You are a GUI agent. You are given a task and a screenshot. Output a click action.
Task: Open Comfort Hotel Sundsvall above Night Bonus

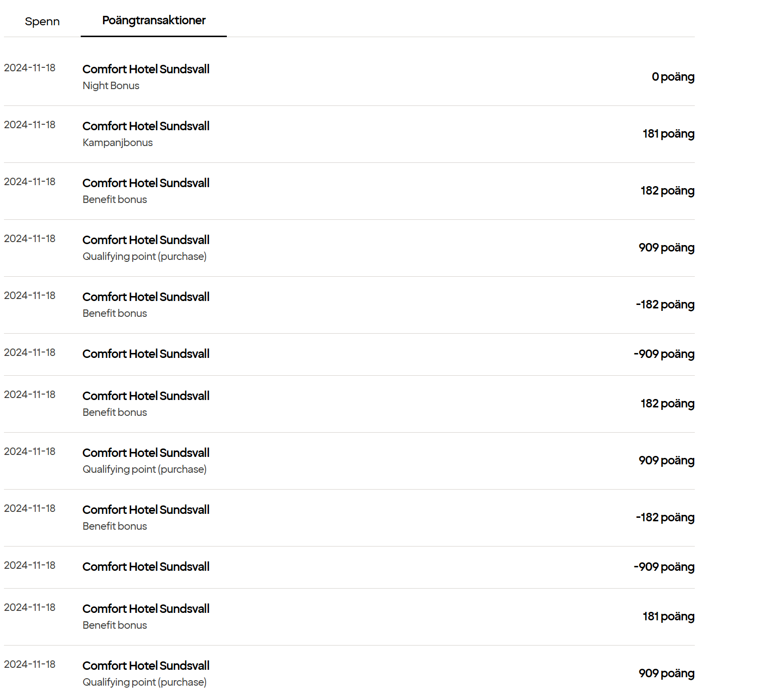146,69
